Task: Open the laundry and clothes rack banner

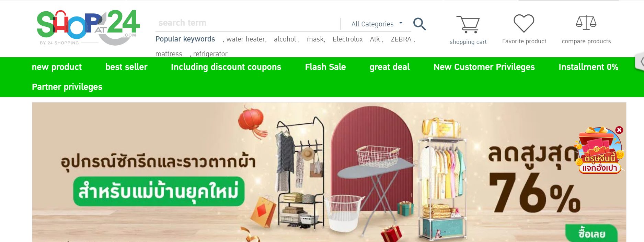Action: [329, 172]
